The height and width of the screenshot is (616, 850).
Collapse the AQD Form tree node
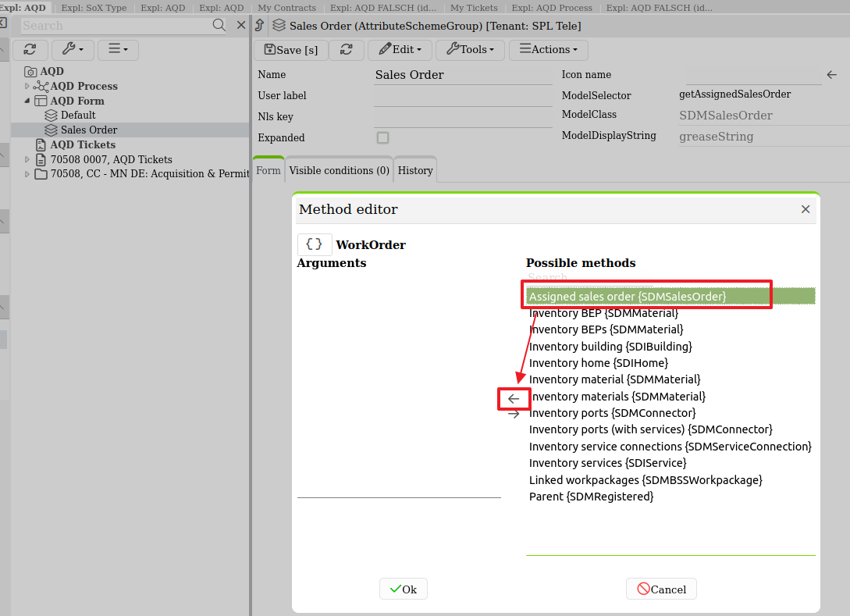coord(27,101)
